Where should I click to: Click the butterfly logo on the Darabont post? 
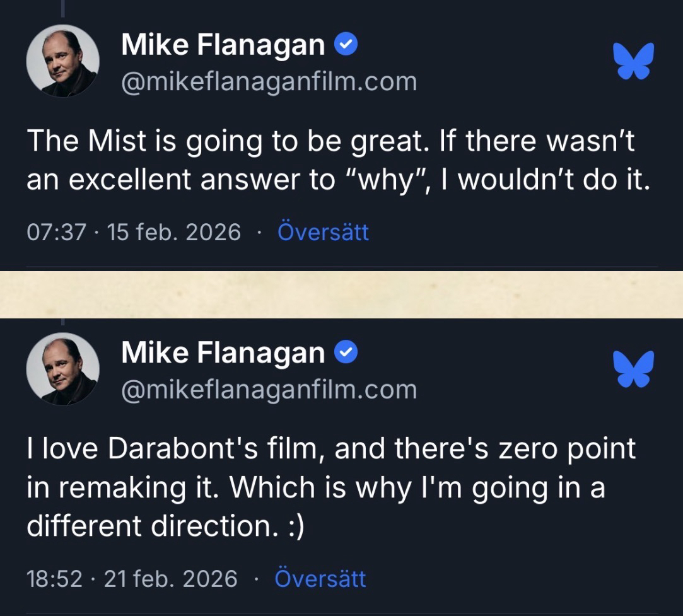click(x=633, y=369)
